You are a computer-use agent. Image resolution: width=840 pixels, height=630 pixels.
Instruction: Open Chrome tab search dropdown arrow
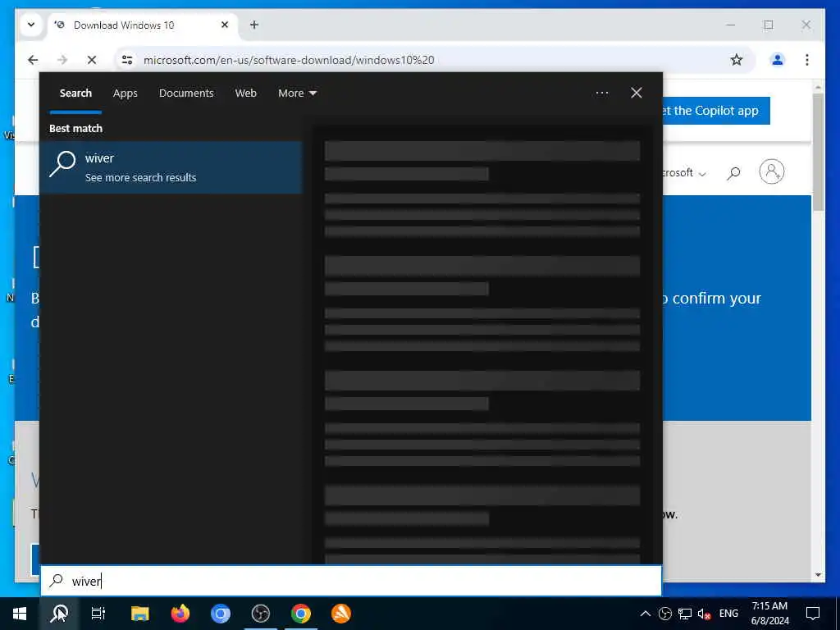click(x=31, y=25)
